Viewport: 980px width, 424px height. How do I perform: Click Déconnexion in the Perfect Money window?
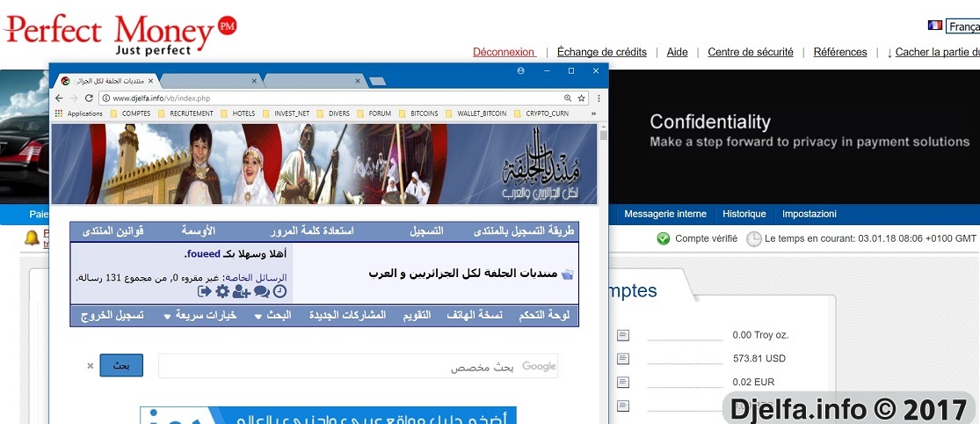coord(504,52)
